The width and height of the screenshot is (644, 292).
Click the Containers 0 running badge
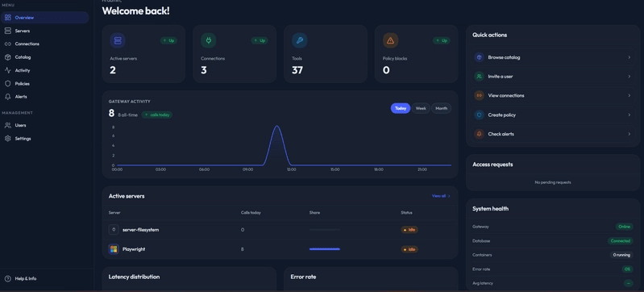621,255
